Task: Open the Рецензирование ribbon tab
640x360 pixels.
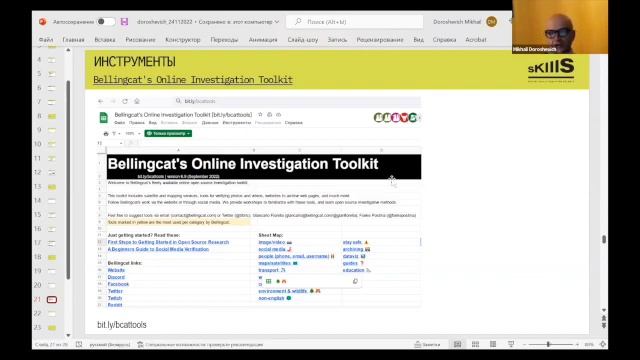Action: point(380,40)
